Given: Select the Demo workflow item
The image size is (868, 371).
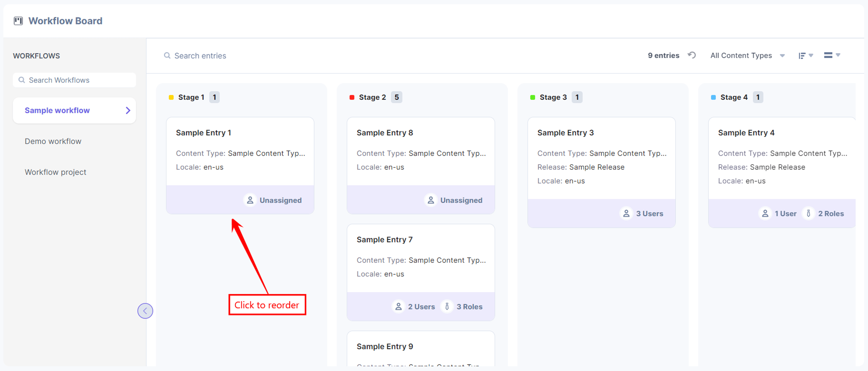Looking at the screenshot, I should (x=53, y=141).
